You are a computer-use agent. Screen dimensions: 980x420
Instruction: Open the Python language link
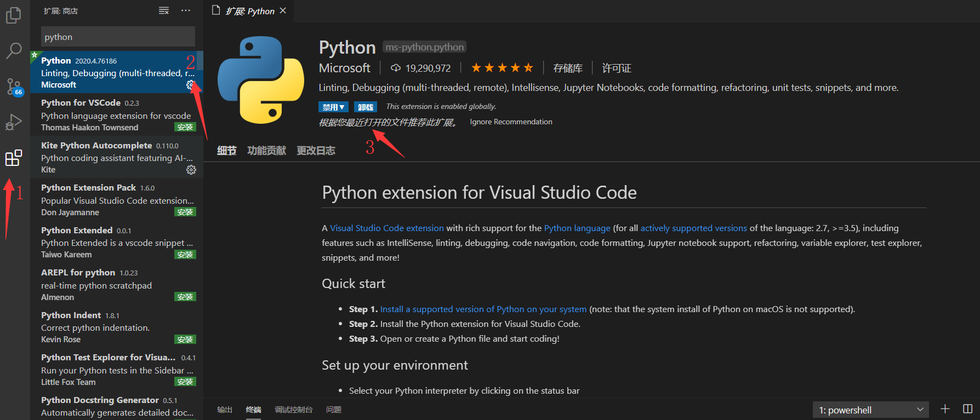[x=577, y=228]
